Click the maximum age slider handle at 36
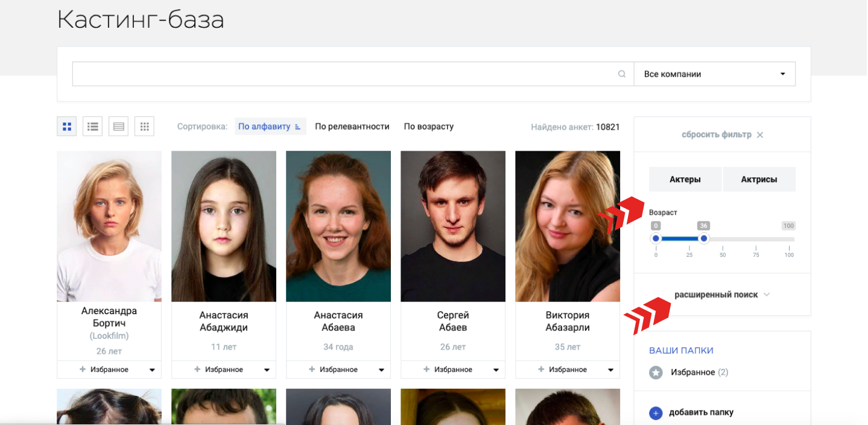The image size is (868, 425). click(703, 239)
